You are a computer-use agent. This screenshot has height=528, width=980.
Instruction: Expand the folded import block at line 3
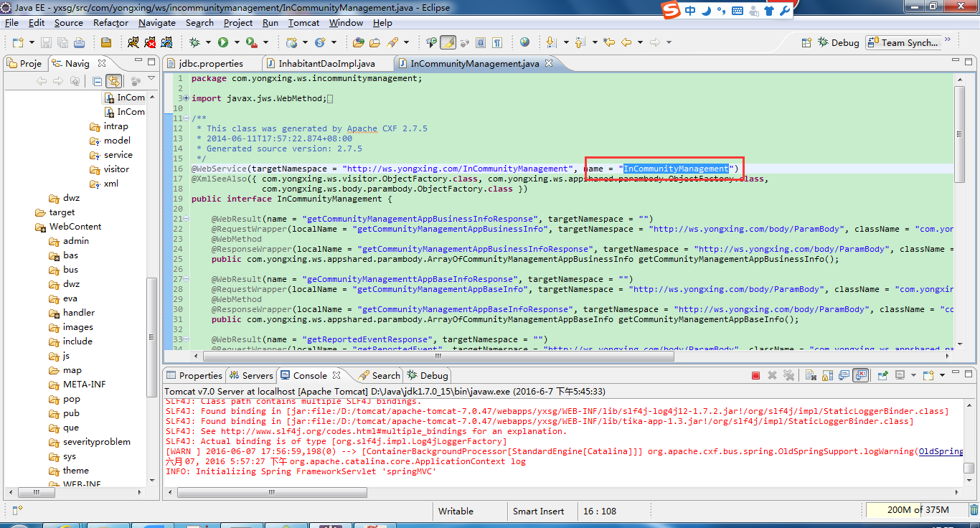(x=187, y=98)
